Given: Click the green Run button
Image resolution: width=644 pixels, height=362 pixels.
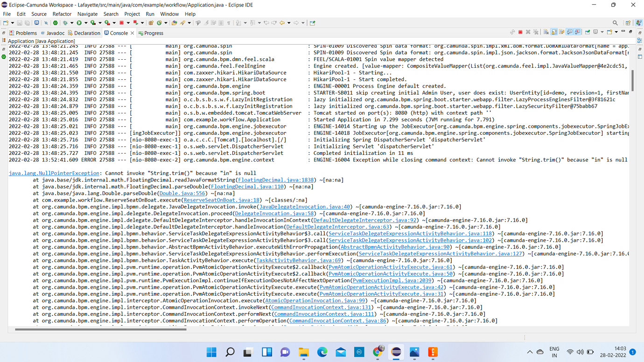Looking at the screenshot, I should pyautogui.click(x=79, y=23).
